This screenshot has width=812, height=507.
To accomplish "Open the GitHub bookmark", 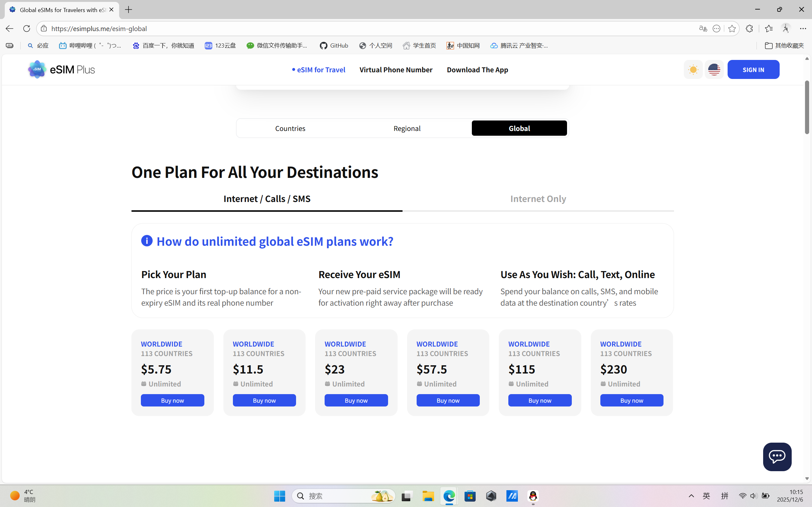I will [334, 46].
